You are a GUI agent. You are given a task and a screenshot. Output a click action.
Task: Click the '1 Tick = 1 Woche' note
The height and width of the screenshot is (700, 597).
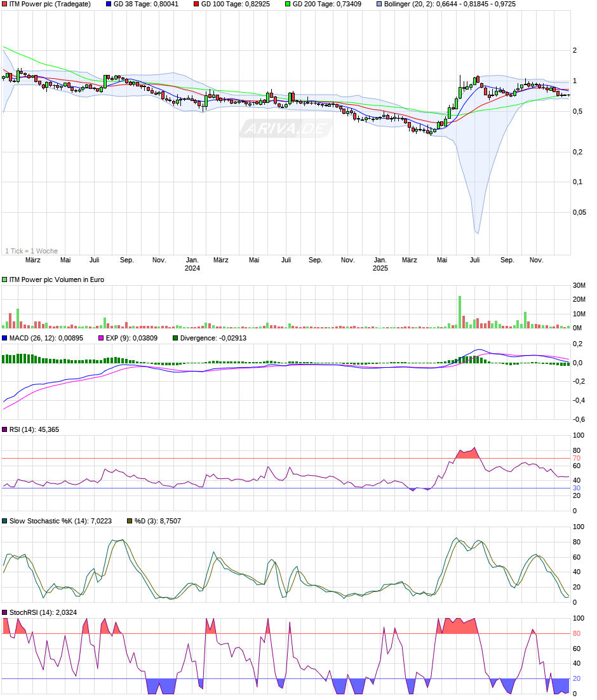point(32,251)
